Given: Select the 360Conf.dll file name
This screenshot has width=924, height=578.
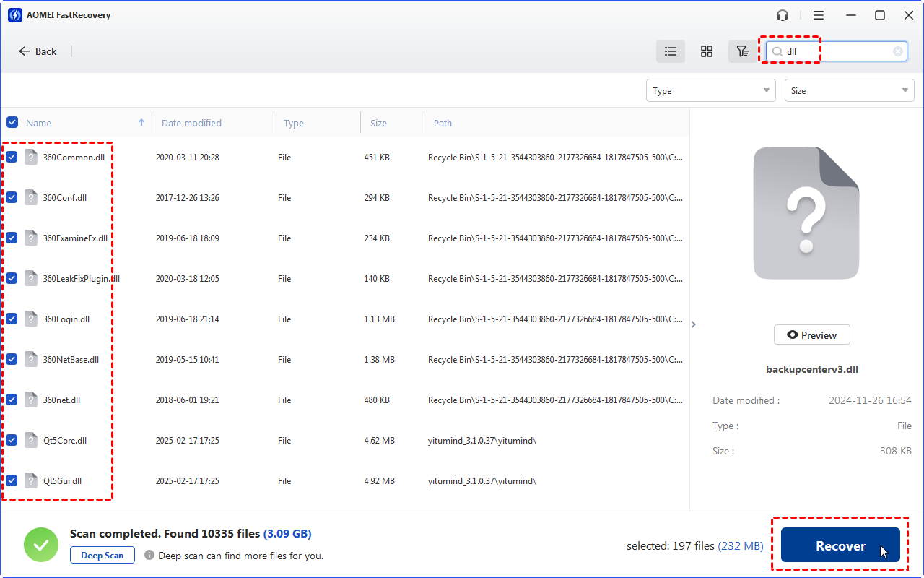Looking at the screenshot, I should pos(65,197).
